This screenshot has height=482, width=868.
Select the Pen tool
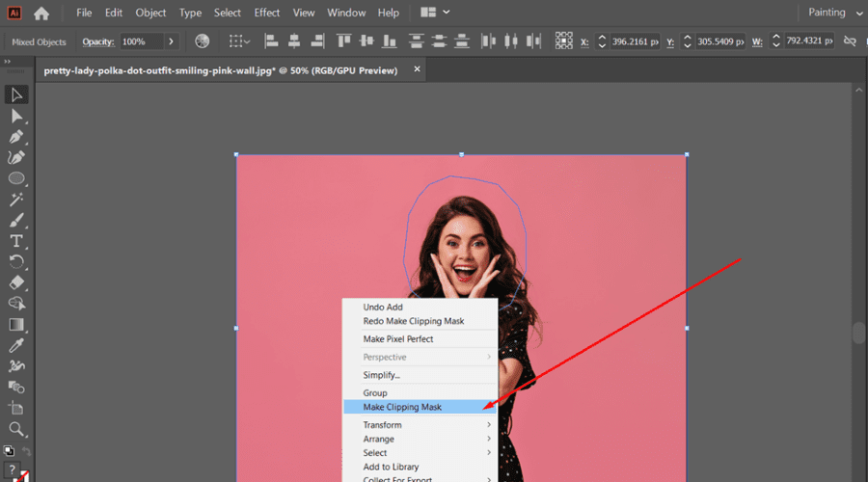[16, 137]
